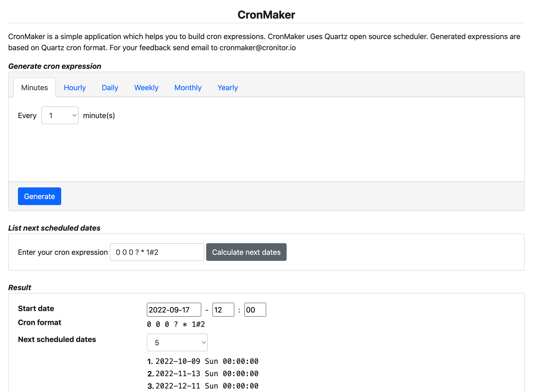Click first scheduled date 2022-10-09 entry
Viewport: 537px width, 392px height.
[x=207, y=361]
